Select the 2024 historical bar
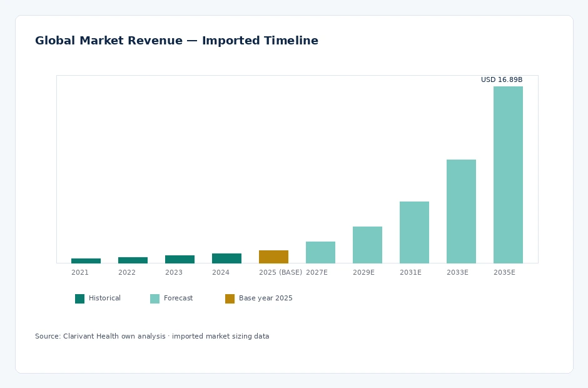Viewport: 588px width, 388px height. click(x=226, y=258)
